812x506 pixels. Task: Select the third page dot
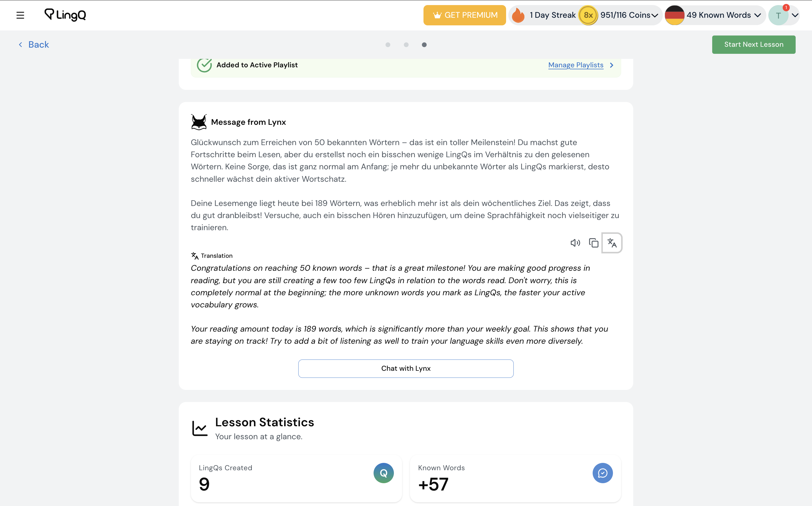click(424, 45)
